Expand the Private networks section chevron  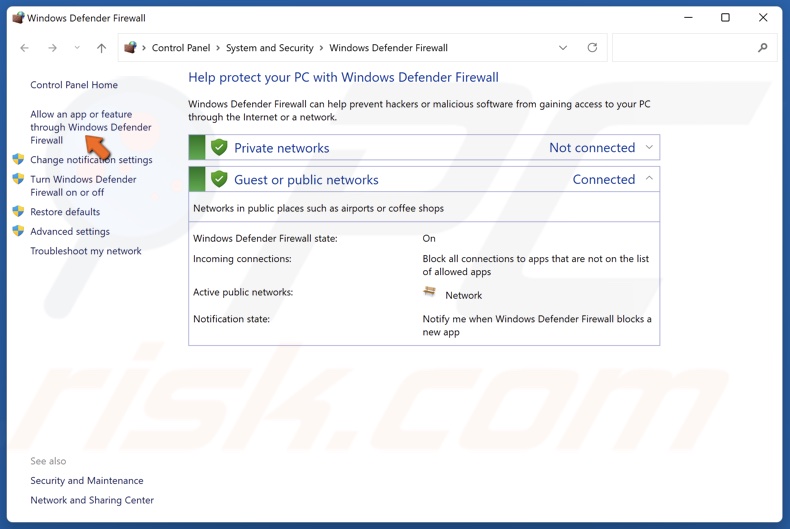[x=649, y=147]
